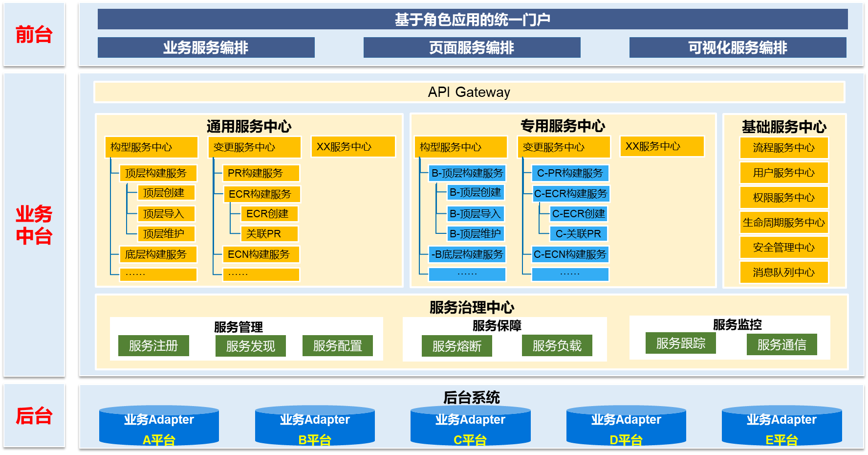
Task: Click the 专用服务中心 heading
Action: (x=563, y=126)
